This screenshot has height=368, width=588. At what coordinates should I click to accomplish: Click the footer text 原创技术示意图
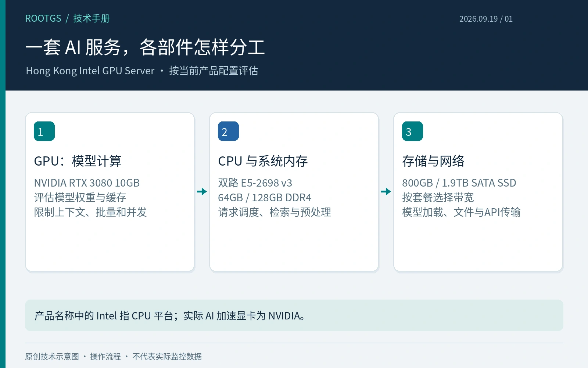point(52,356)
